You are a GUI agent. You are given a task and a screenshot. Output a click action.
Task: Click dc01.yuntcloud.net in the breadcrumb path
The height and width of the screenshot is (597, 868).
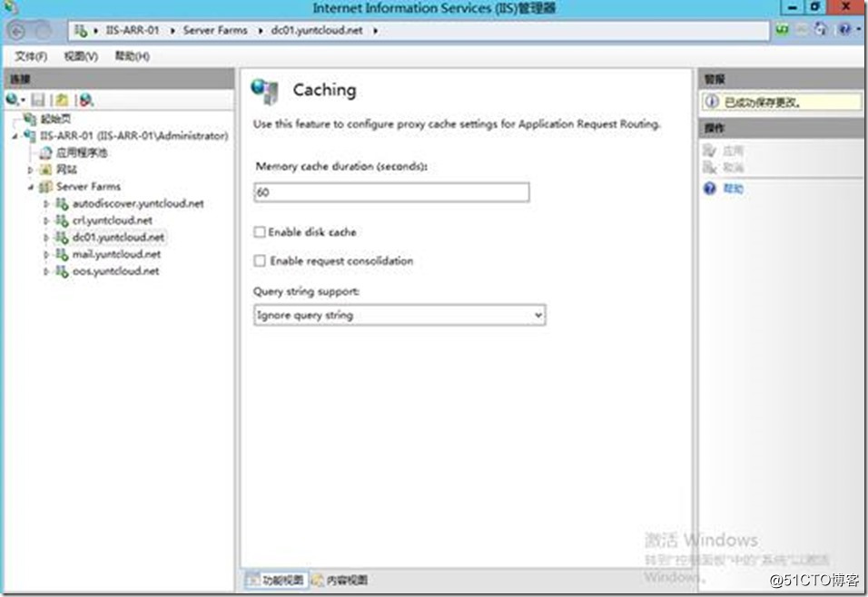tap(317, 31)
